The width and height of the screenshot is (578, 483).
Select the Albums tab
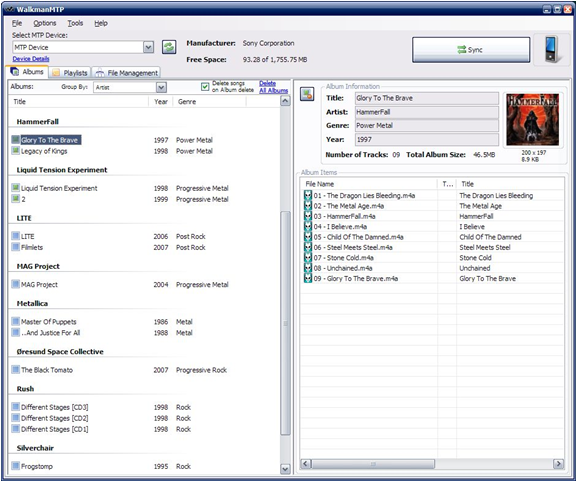click(x=27, y=72)
